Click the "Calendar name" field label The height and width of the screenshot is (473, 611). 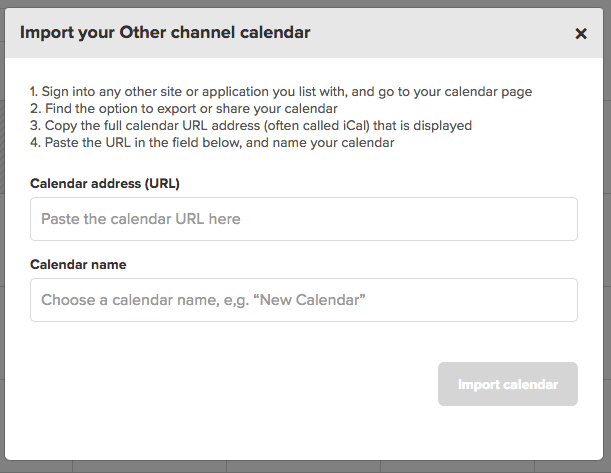tap(78, 265)
